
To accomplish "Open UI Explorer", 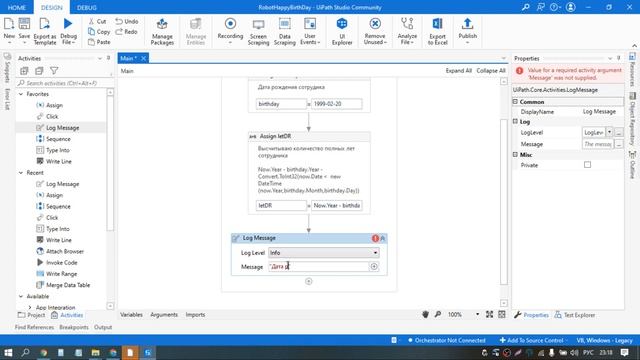I will point(342,31).
